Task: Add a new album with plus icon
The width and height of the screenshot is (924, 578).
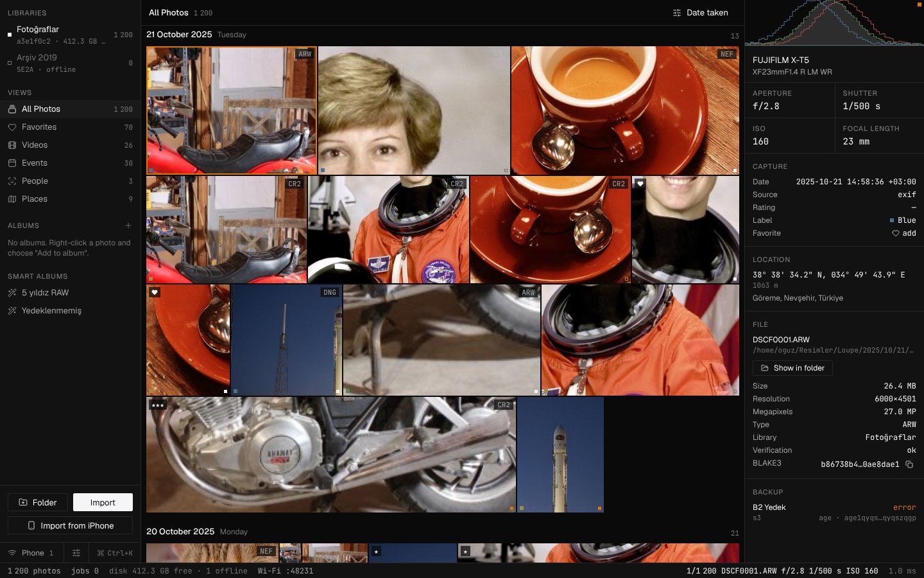Action: click(x=128, y=225)
